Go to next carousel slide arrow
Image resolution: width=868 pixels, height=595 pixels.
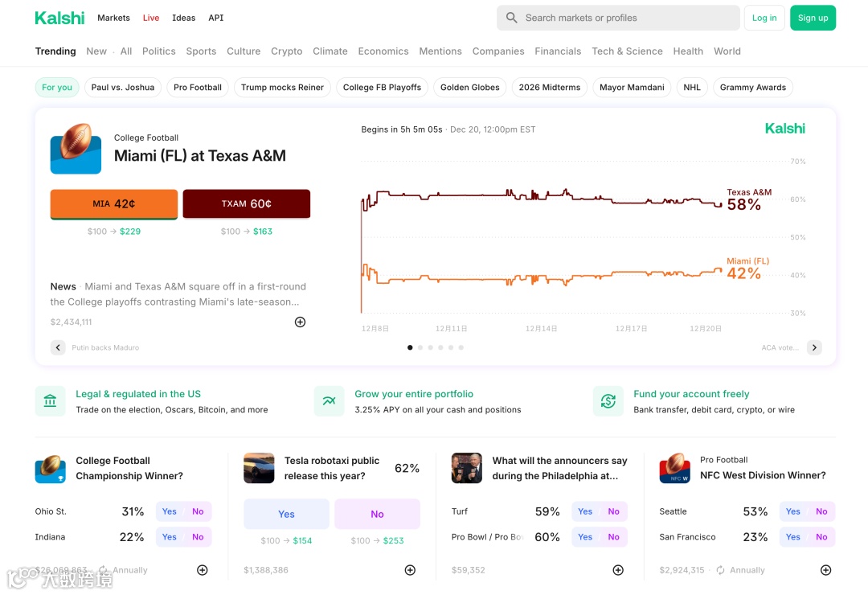pos(814,347)
